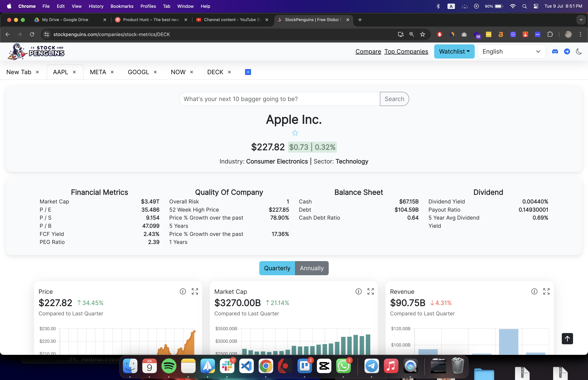Click install app icon in address bar
Image resolution: width=588 pixels, height=380 pixels.
tap(401, 34)
